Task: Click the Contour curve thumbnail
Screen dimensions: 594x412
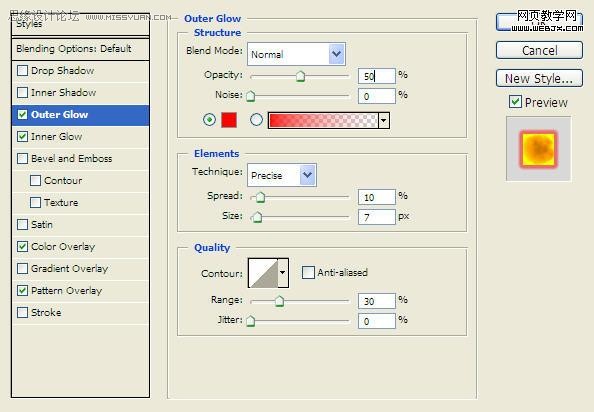Action: 263,273
